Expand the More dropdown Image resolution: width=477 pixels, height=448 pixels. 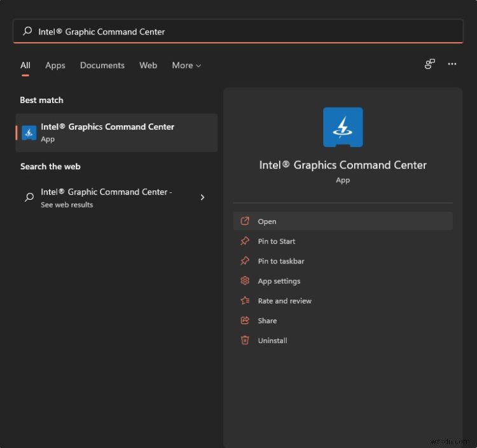pos(186,66)
